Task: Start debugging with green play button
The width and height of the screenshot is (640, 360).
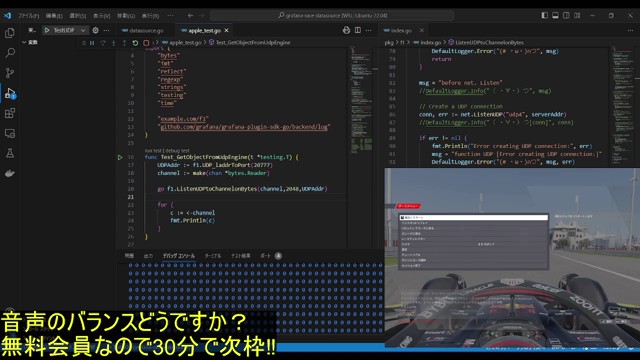Action: click(x=47, y=30)
